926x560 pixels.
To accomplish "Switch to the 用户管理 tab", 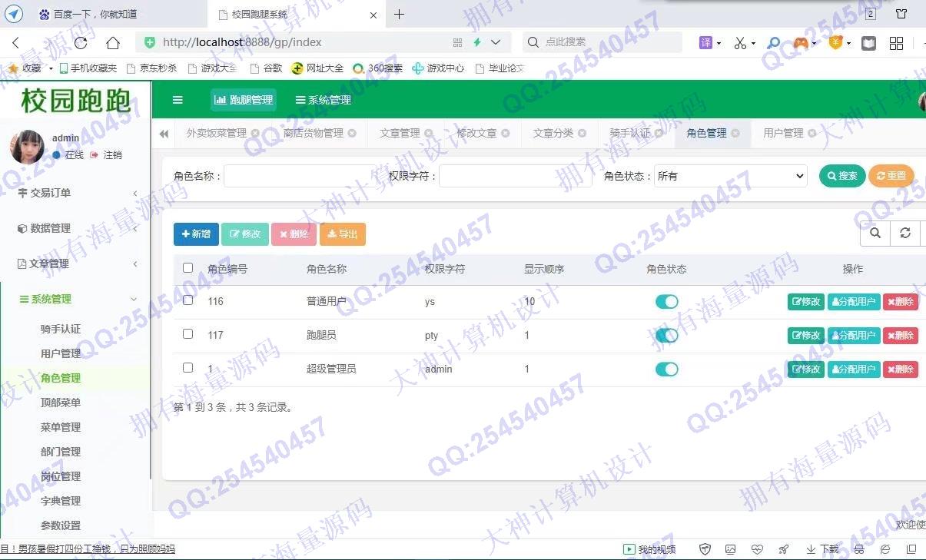I will click(x=782, y=134).
